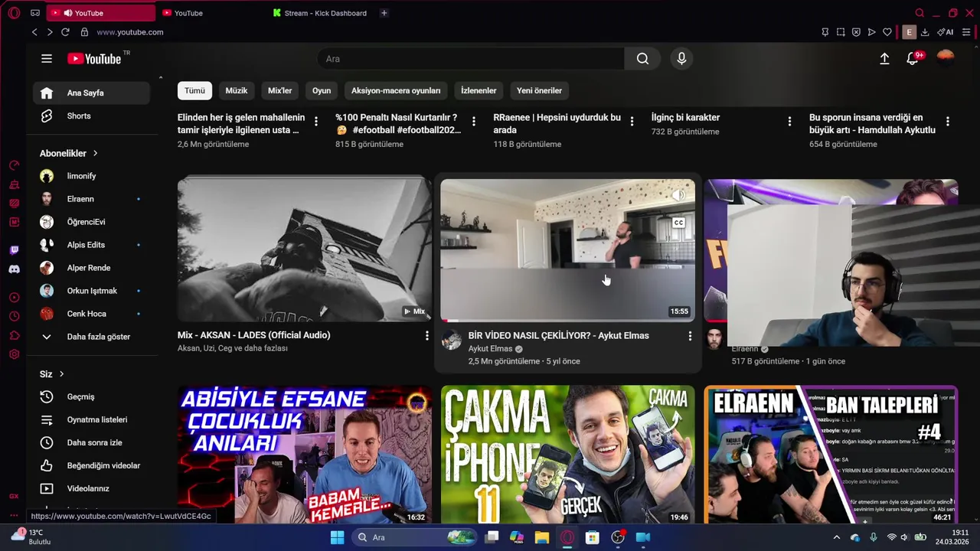This screenshot has height=551, width=980.
Task: Open the Opera downloads icon
Action: [x=925, y=32]
